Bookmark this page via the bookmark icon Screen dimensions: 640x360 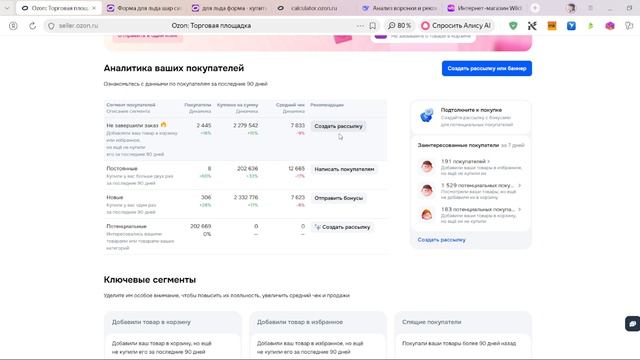(x=373, y=26)
